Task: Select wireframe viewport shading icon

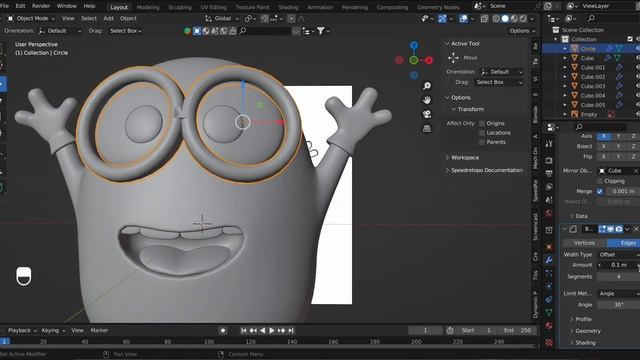Action: [496, 18]
